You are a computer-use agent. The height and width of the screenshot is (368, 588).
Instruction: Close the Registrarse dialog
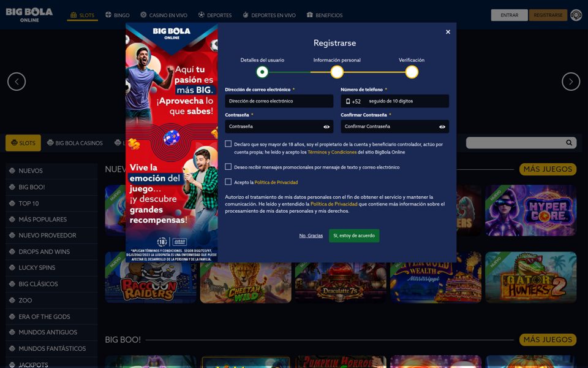tap(448, 32)
